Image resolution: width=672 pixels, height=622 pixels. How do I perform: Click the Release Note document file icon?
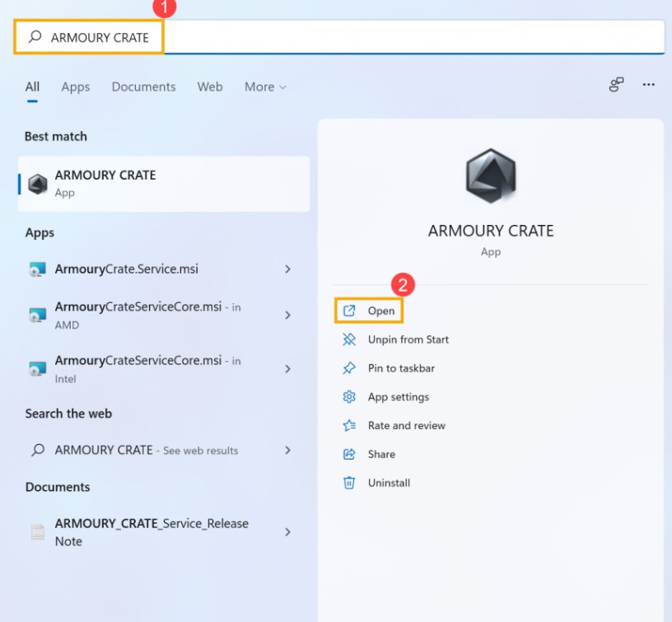point(38,532)
